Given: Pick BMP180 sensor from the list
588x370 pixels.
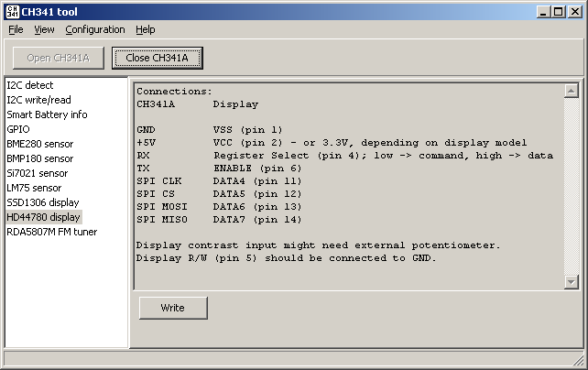Looking at the screenshot, I should point(39,158).
